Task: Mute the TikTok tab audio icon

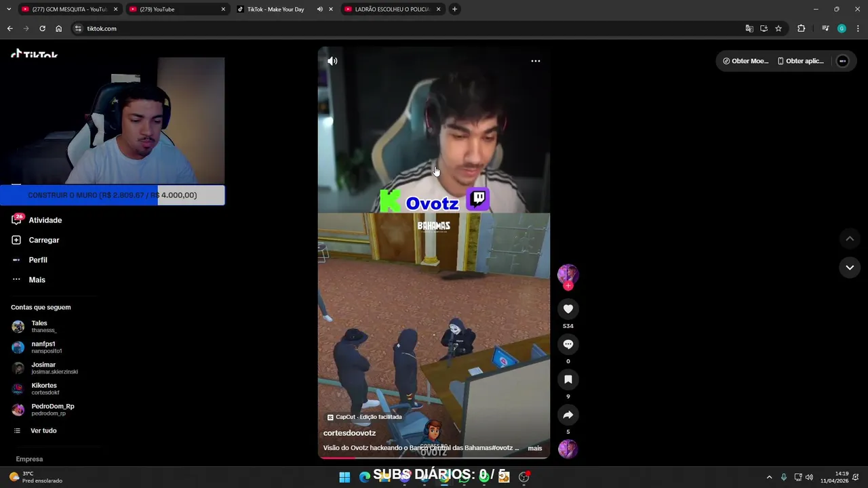Action: [319, 9]
